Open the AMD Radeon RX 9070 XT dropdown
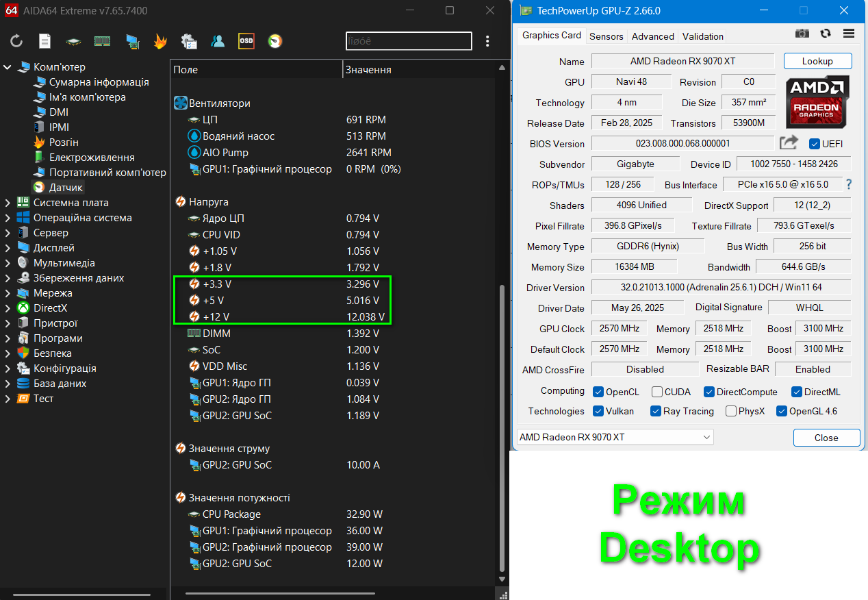The height and width of the screenshot is (600, 868). 615,437
